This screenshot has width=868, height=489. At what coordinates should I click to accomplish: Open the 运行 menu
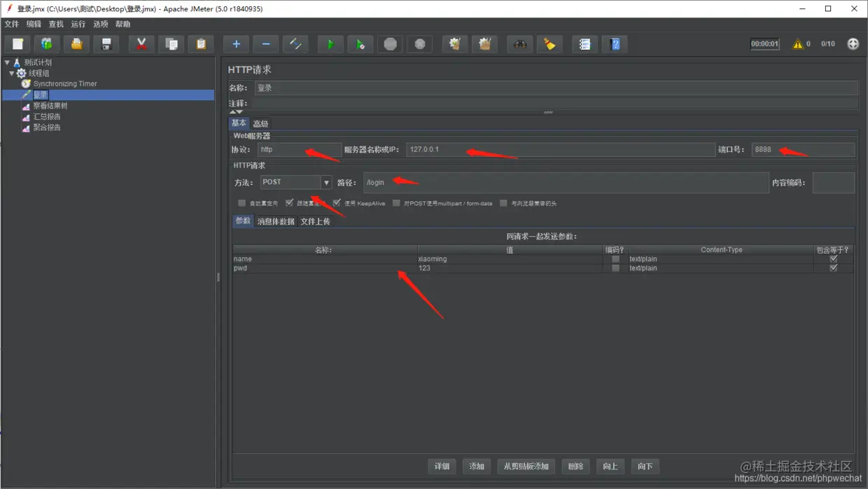78,24
